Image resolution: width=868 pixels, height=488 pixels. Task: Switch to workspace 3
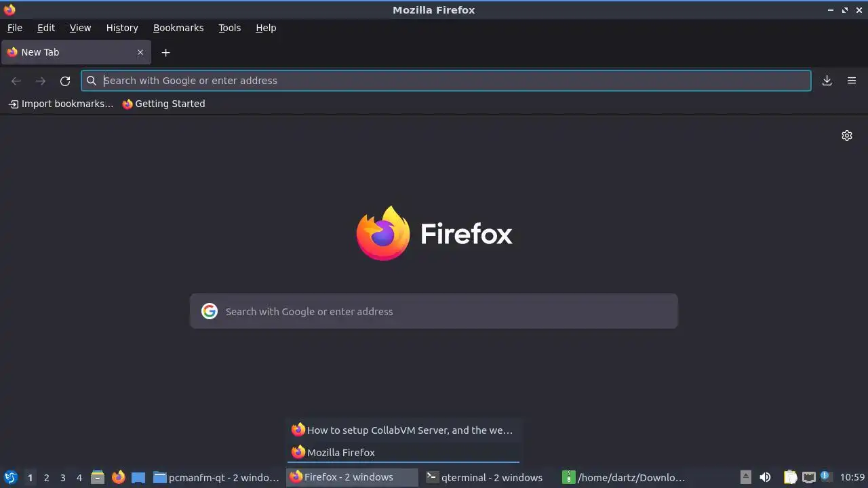click(62, 478)
